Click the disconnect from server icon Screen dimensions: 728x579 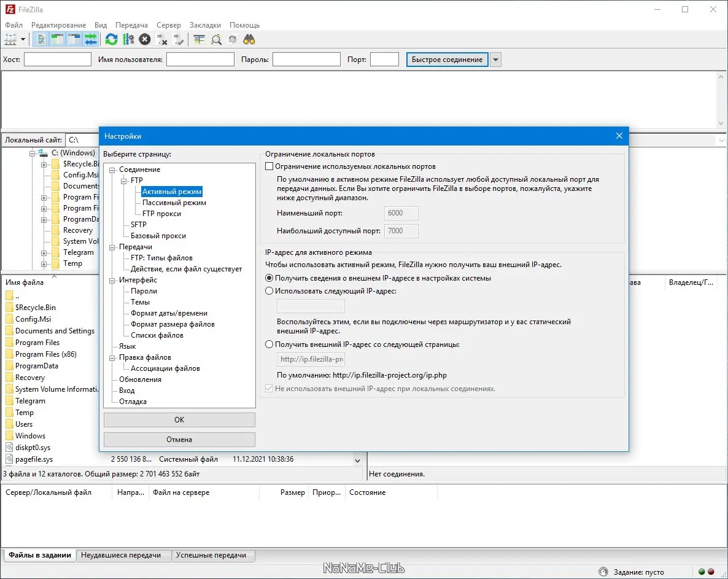pyautogui.click(x=161, y=40)
